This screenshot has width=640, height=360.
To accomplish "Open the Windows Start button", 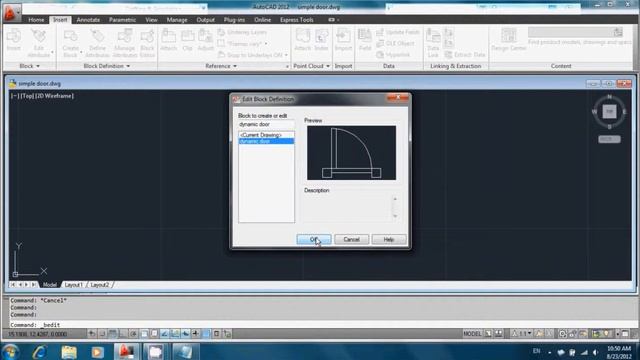I will (10, 351).
